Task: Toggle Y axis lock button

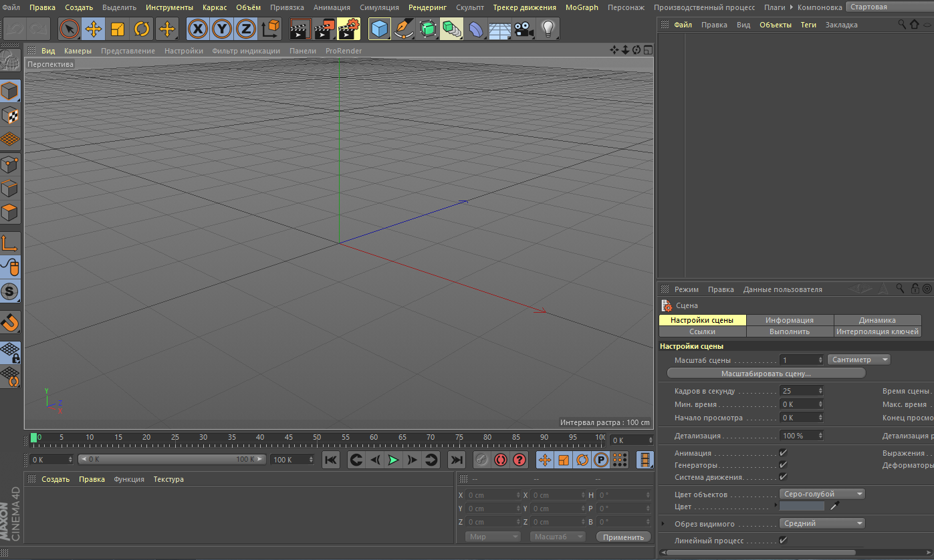Action: [222, 29]
